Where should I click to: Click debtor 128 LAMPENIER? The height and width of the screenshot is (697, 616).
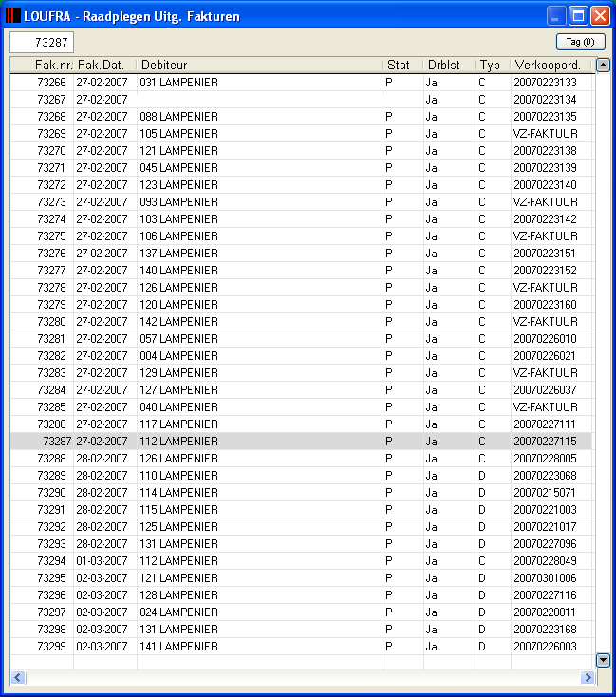(x=178, y=595)
